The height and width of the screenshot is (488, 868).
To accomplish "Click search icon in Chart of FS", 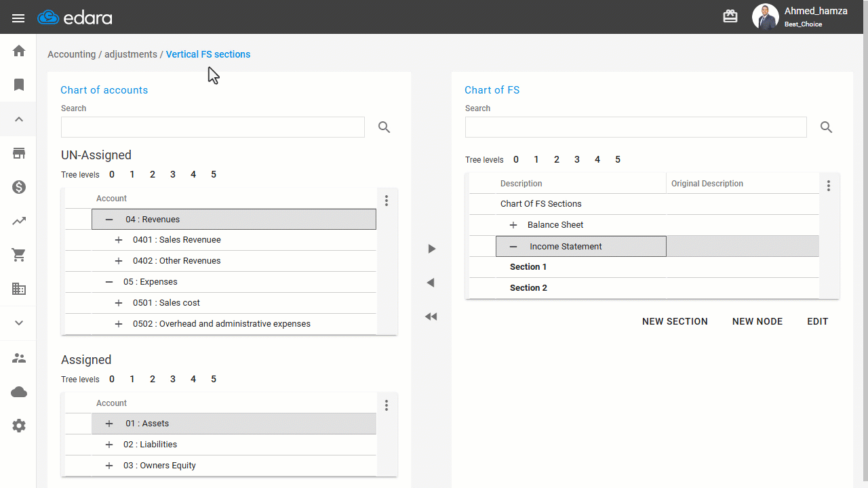I will coord(827,127).
